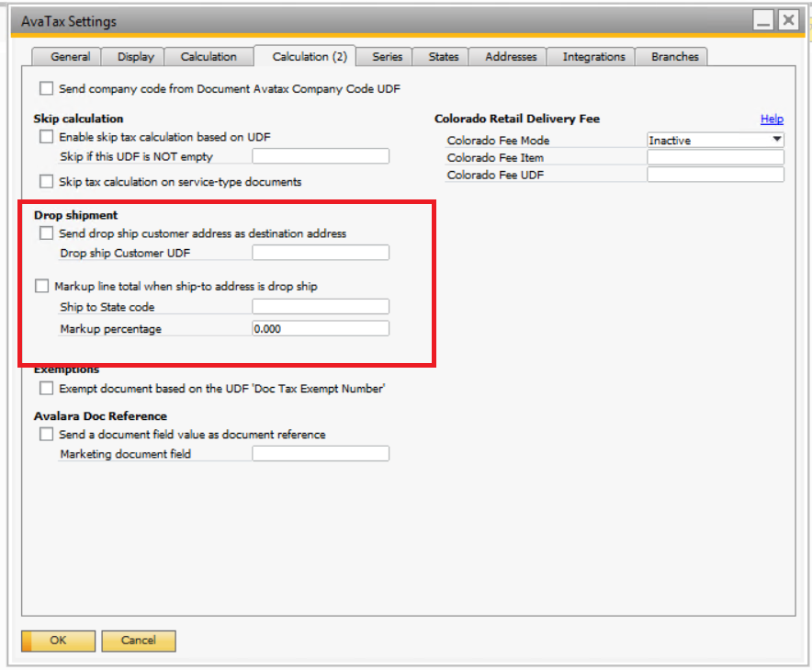Enable Send company code from Document UDF
The image size is (812, 670).
click(x=47, y=88)
